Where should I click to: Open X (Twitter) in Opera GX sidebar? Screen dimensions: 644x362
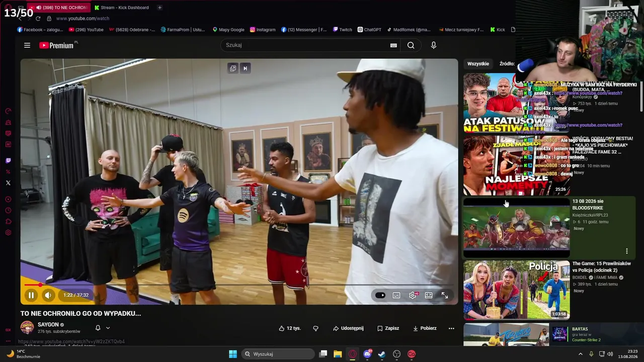(x=8, y=183)
